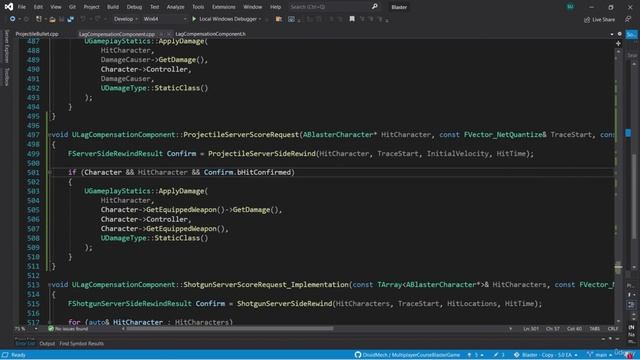This screenshot has width=640, height=360.
Task: Click GetEquippedWeapon on line 507
Action: pos(181,229)
